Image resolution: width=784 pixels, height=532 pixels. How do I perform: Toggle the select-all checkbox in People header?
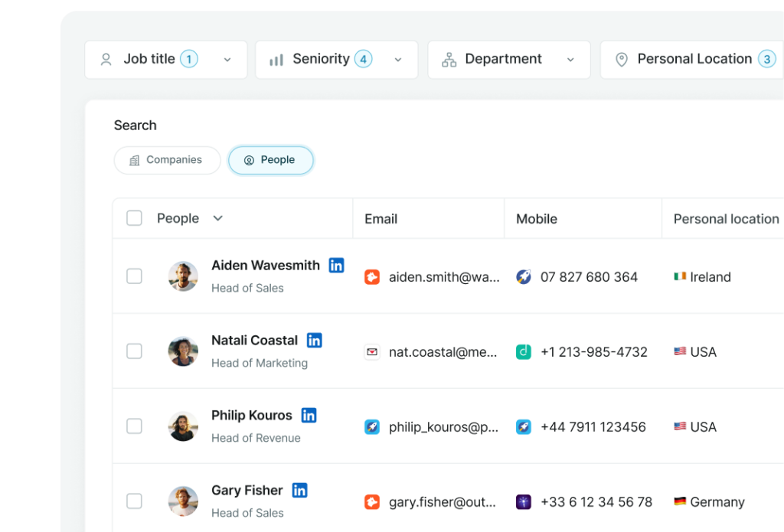tap(134, 218)
